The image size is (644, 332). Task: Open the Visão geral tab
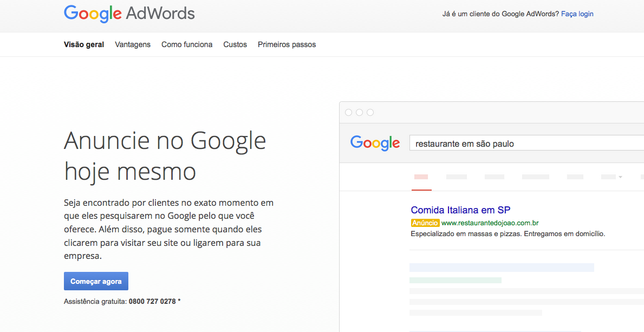[x=84, y=44]
